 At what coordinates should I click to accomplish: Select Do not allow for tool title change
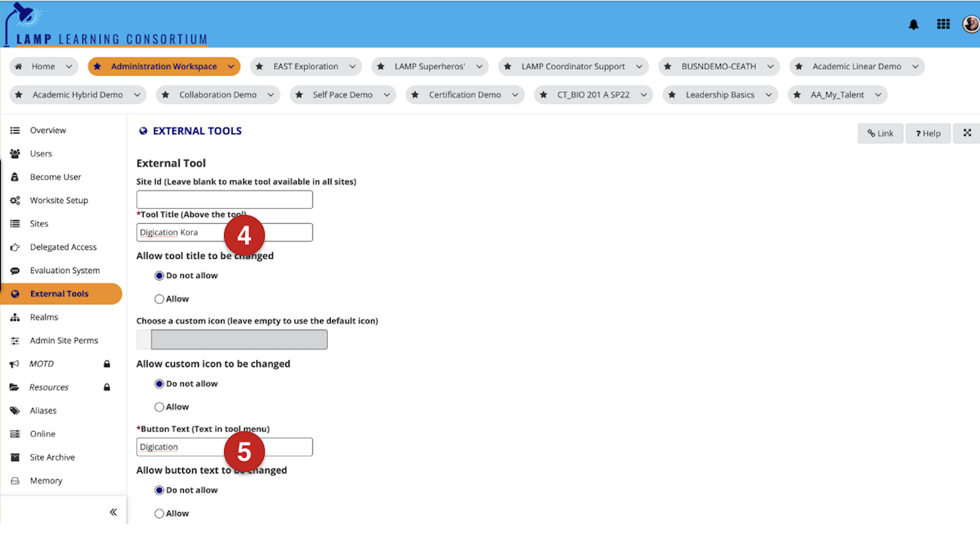159,276
